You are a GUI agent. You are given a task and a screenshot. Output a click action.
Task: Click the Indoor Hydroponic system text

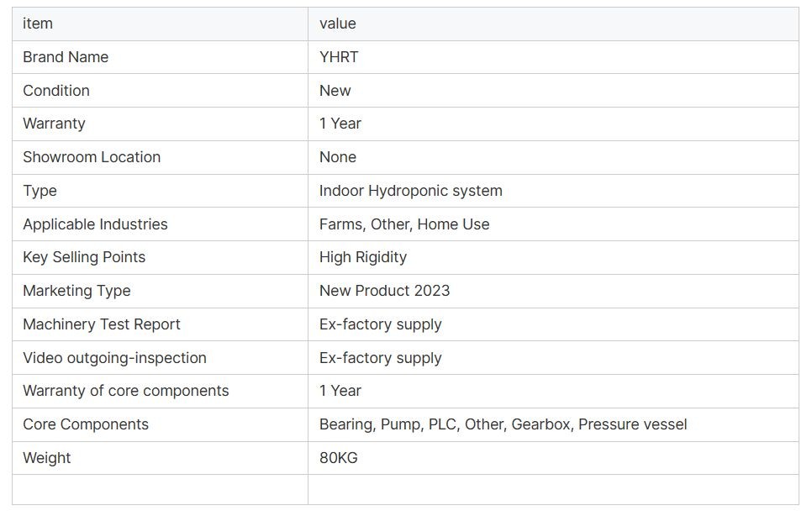click(411, 191)
